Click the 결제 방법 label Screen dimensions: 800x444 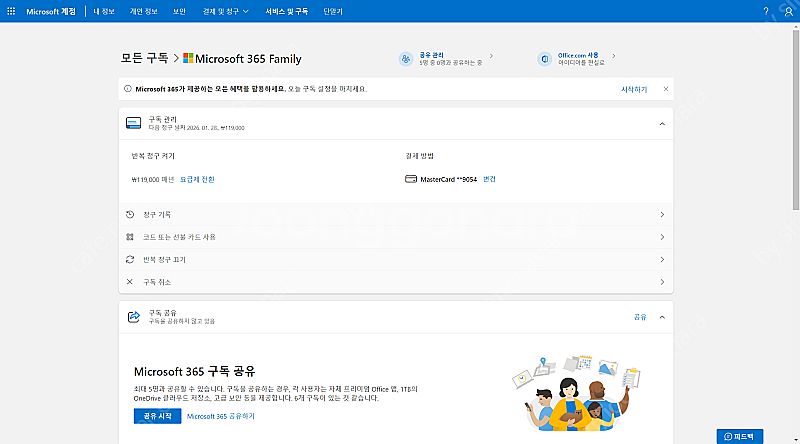(x=419, y=156)
